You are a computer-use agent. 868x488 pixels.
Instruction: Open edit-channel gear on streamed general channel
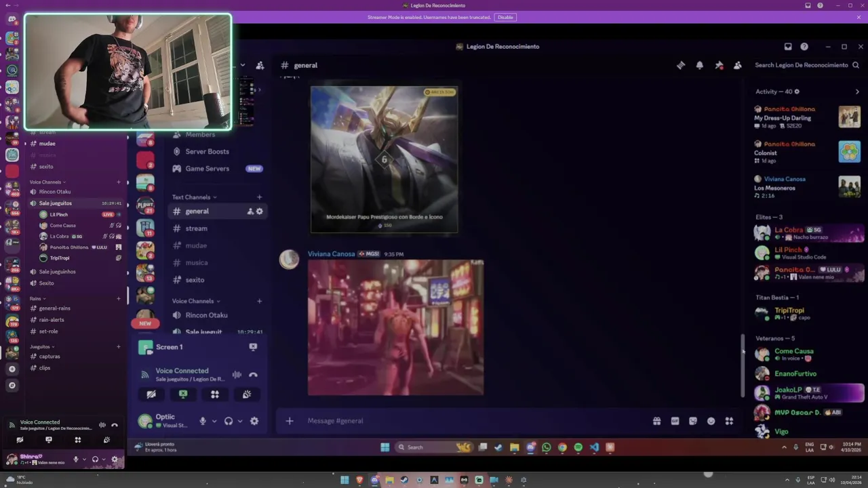(x=259, y=211)
